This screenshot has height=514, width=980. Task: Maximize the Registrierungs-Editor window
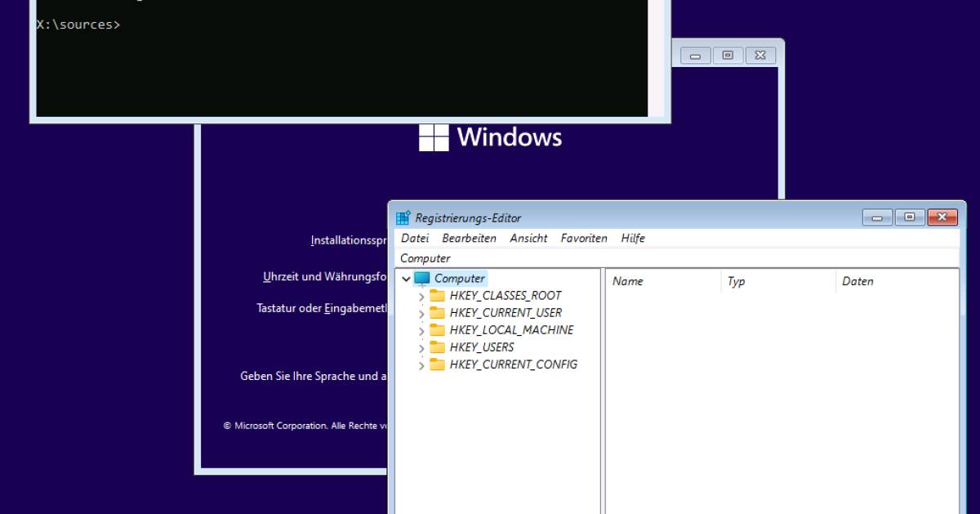[x=910, y=218]
